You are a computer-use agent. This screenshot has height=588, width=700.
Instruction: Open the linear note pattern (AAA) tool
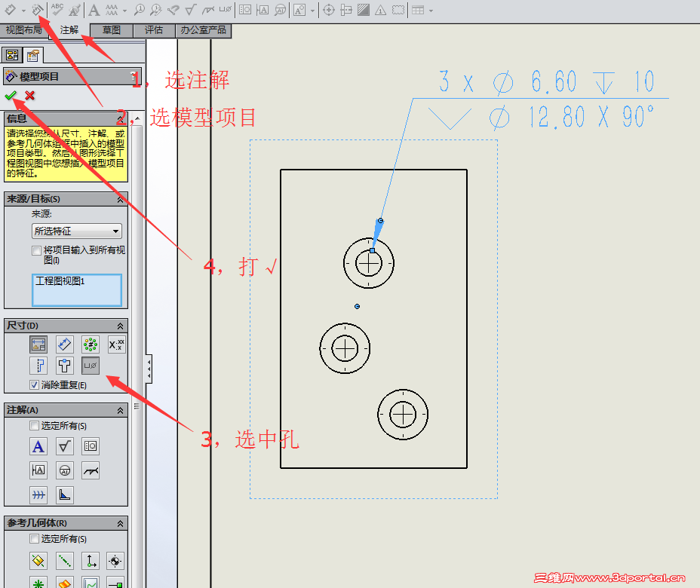(x=112, y=10)
